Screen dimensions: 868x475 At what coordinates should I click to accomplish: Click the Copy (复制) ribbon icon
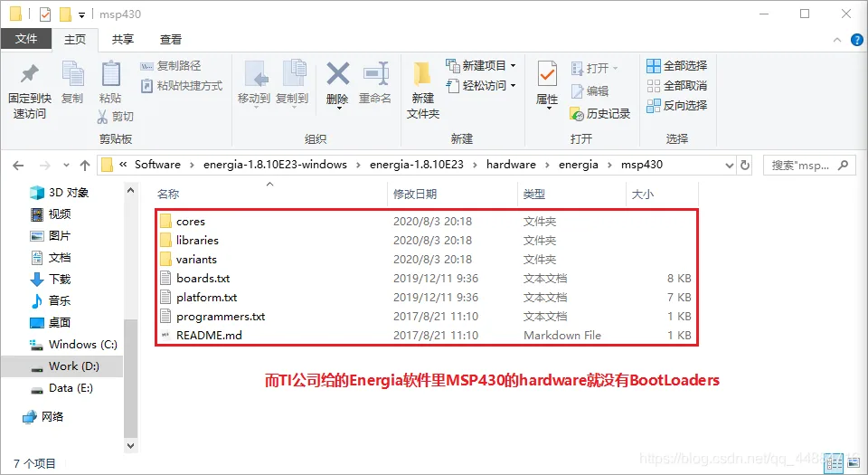[x=72, y=74]
